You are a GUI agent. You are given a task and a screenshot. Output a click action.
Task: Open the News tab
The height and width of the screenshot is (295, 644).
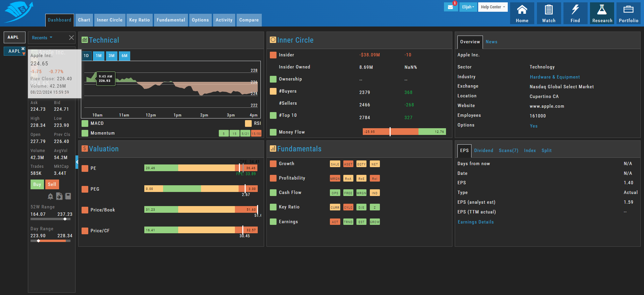tap(492, 42)
